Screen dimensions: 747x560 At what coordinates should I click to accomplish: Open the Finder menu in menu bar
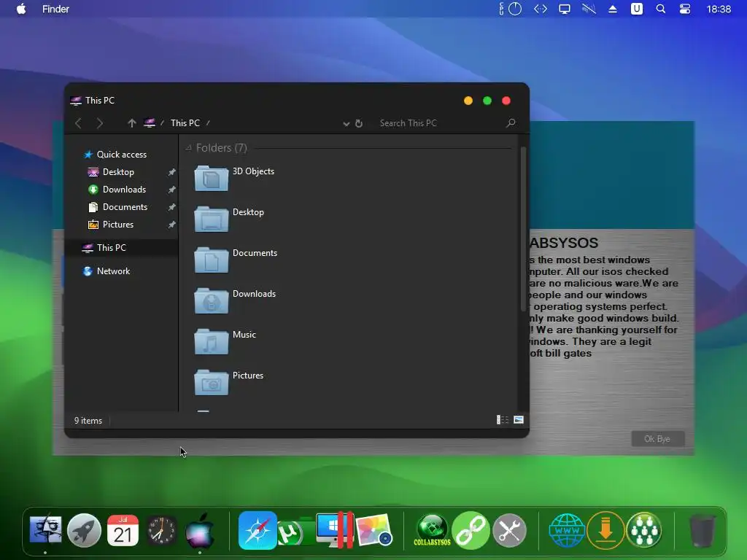[55, 9]
